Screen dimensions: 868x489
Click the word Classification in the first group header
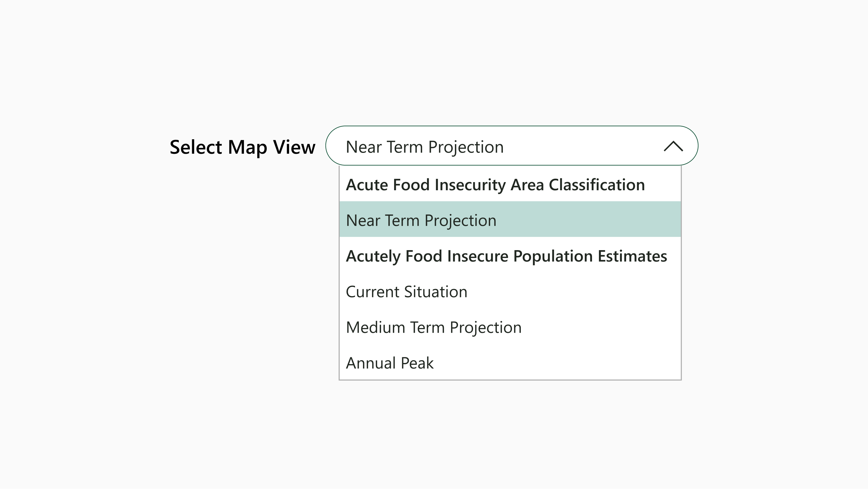tap(596, 185)
